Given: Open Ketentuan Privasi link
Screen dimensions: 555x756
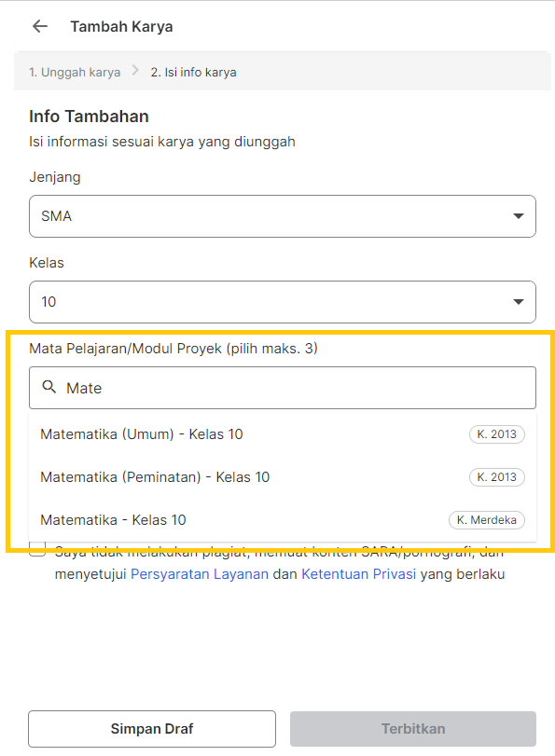Looking at the screenshot, I should [x=358, y=574].
